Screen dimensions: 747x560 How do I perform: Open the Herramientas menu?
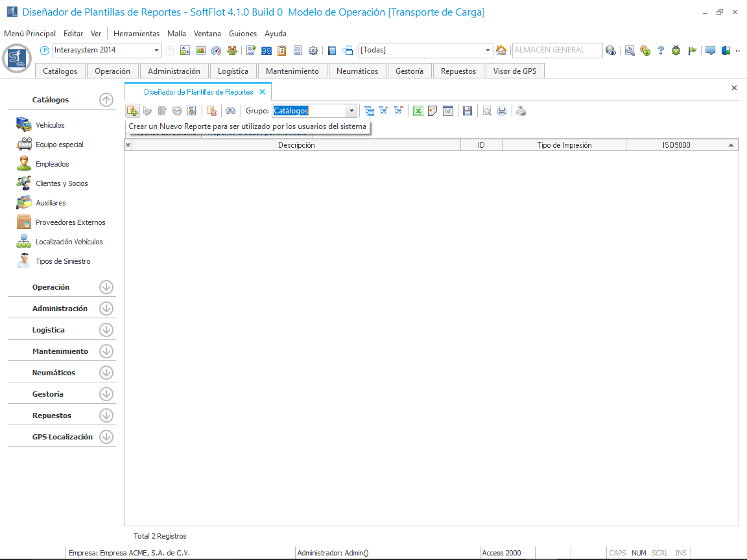(x=136, y=34)
